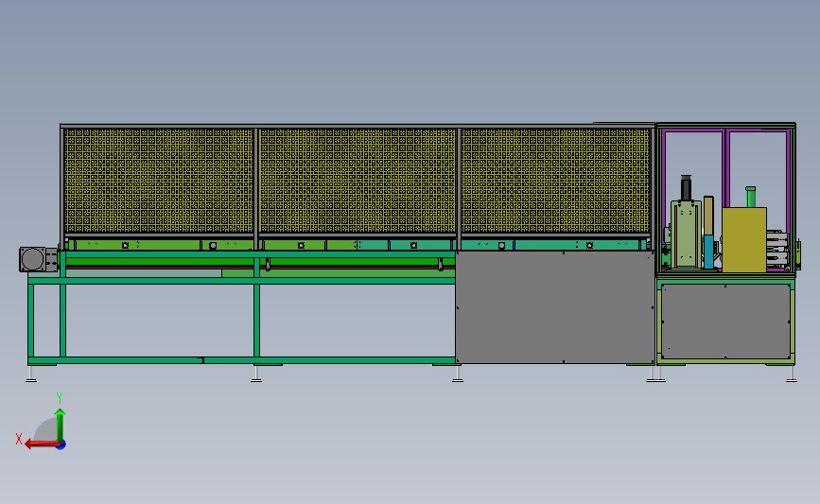Click the green Y axis label
The height and width of the screenshot is (504, 820).
point(60,398)
